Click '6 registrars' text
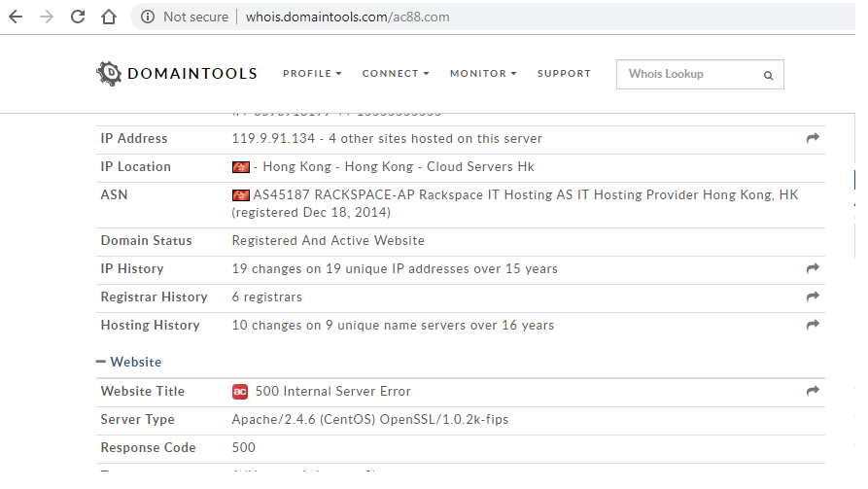Viewport: 868px width, 489px height. (x=267, y=297)
